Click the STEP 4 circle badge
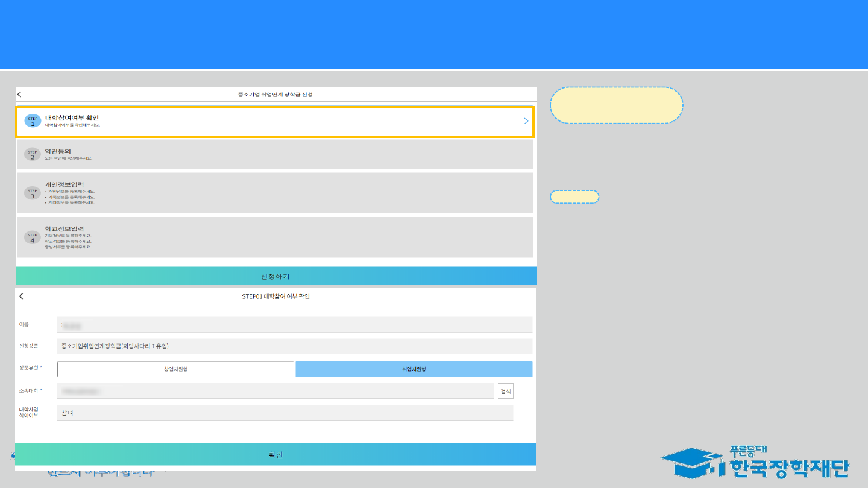This screenshot has width=868, height=488. click(33, 238)
